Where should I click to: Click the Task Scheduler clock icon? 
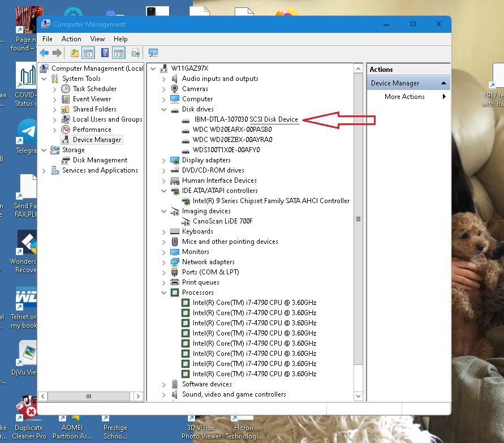pyautogui.click(x=66, y=89)
